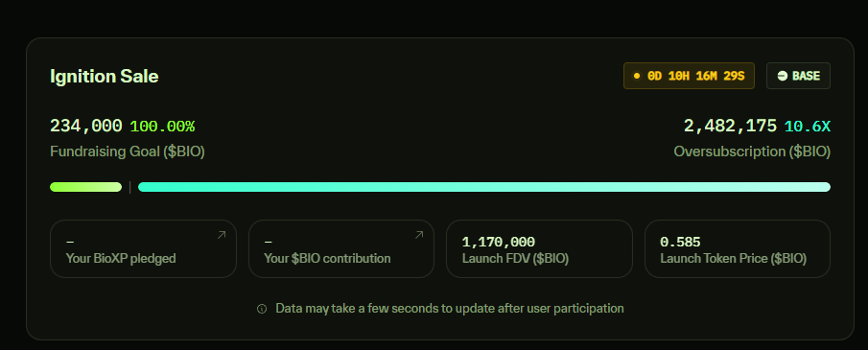Click the countdown timer badge
This screenshot has height=350, width=868.
coord(689,76)
